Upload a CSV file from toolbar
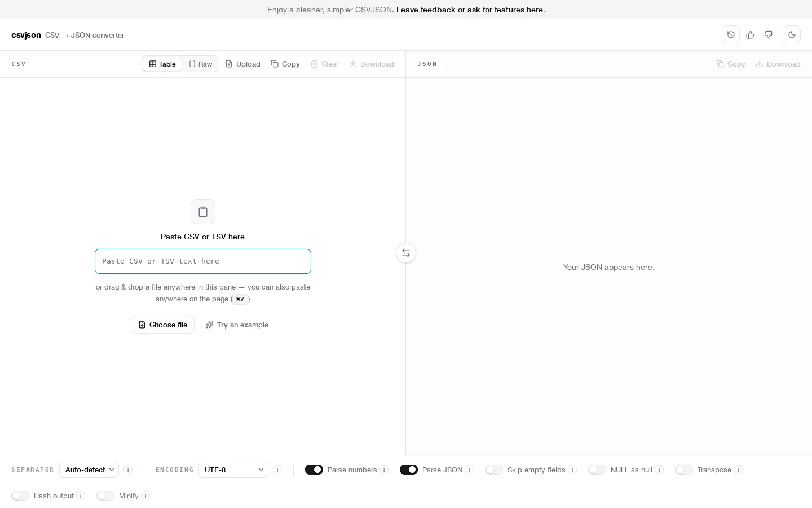Viewport: 812px width, 508px height. point(243,64)
